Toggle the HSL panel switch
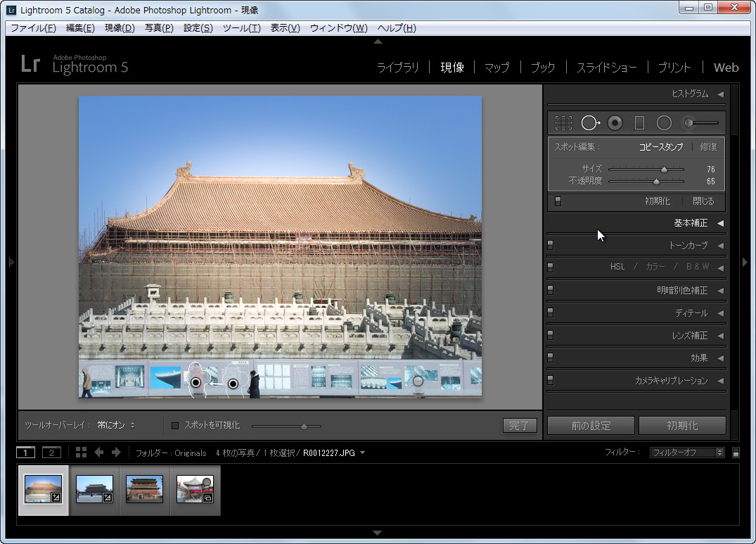Image resolution: width=756 pixels, height=544 pixels. click(551, 267)
